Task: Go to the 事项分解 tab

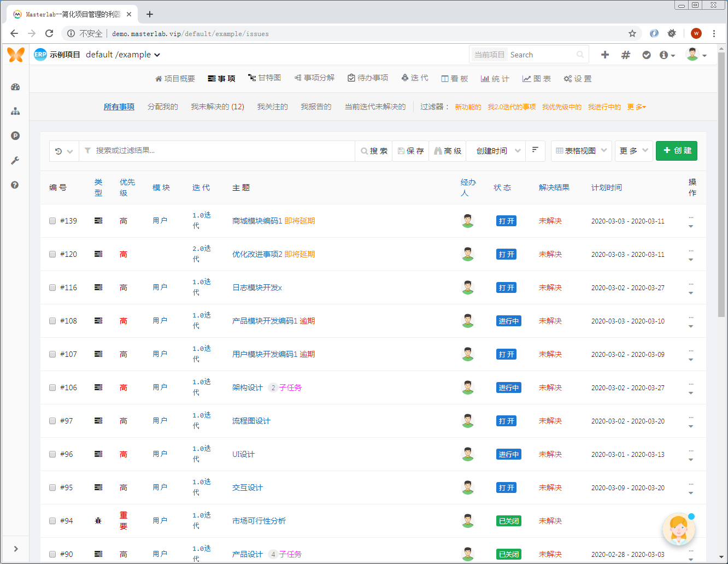Action: click(314, 78)
